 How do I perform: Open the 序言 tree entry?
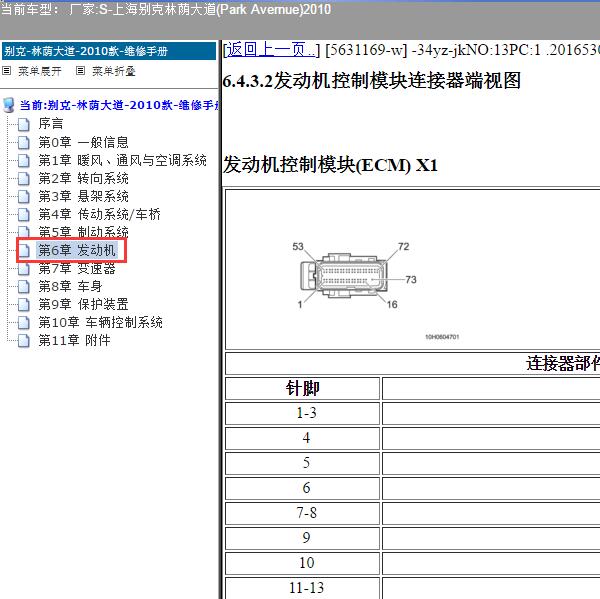[x=51, y=124]
